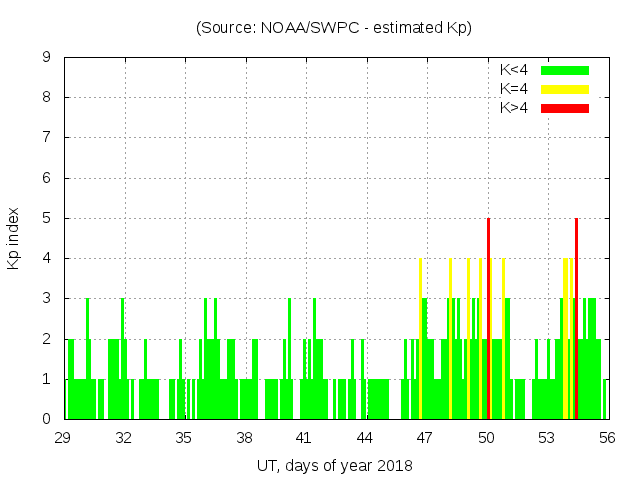The image size is (640, 480).
Task: Click the "Kp index" y-axis label
Action: click(15, 238)
